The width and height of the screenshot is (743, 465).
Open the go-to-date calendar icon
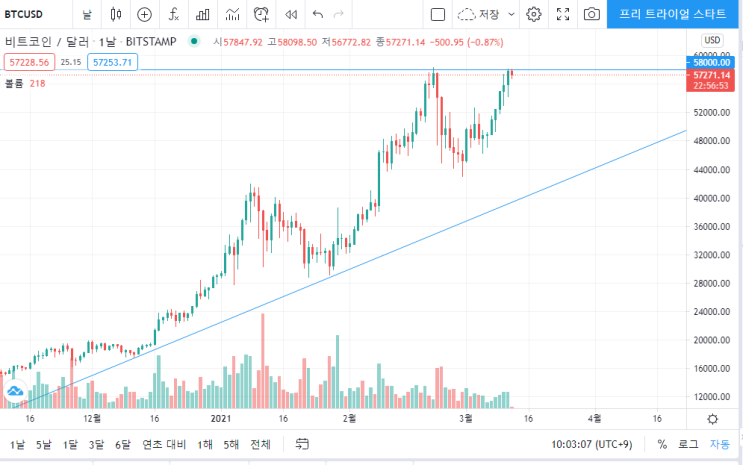click(x=302, y=445)
